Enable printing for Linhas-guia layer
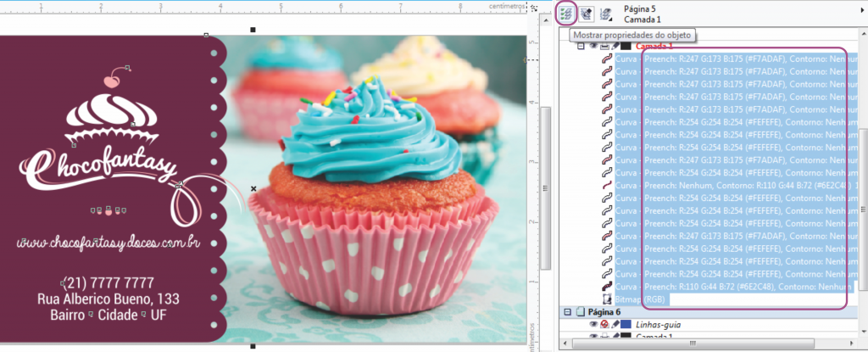The width and height of the screenshot is (868, 352). click(x=604, y=324)
